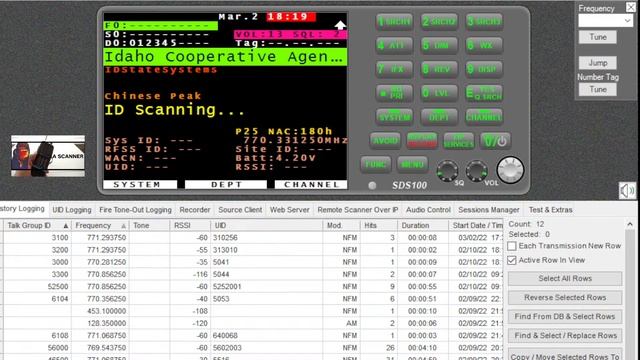Screen dimensions: 640x360
Task: Open the Test & Extras tab
Action: [x=551, y=210]
